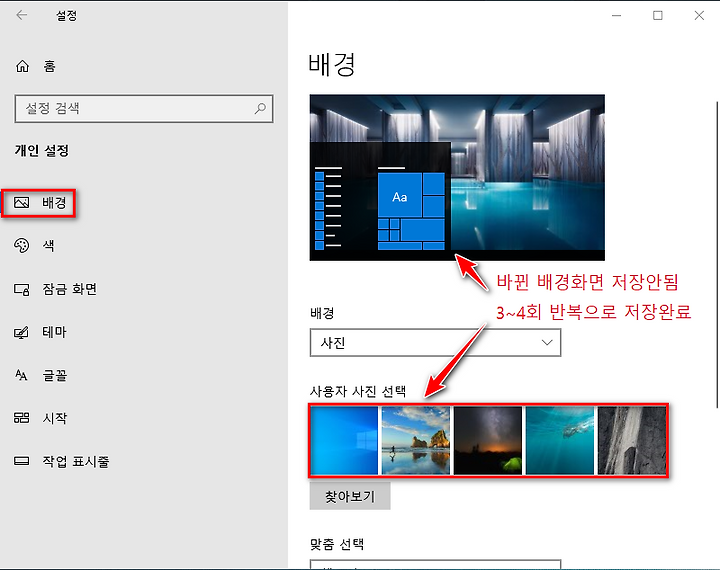This screenshot has height=570, width=720.
Task: Expand the 맞춤 선택 dropdown
Action: (435, 564)
